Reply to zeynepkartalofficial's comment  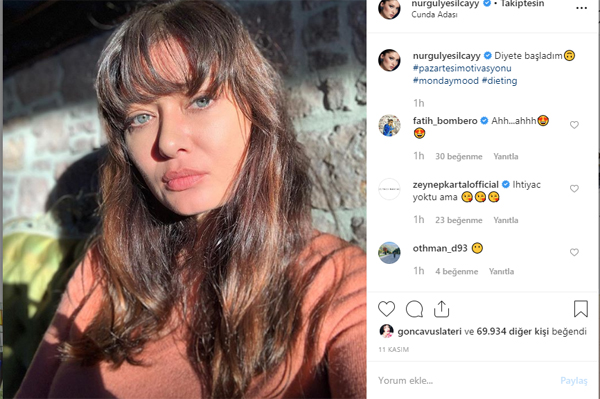505,220
